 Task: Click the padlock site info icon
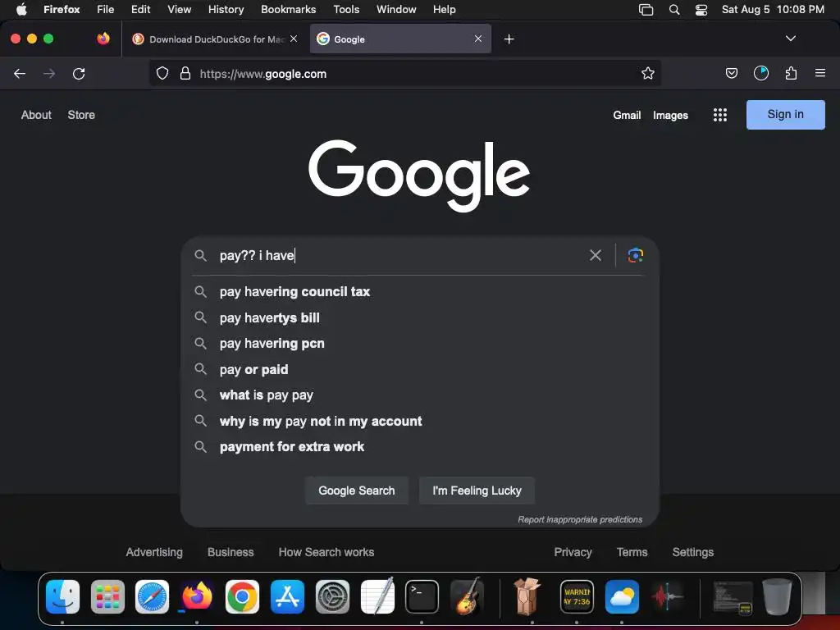click(x=185, y=73)
